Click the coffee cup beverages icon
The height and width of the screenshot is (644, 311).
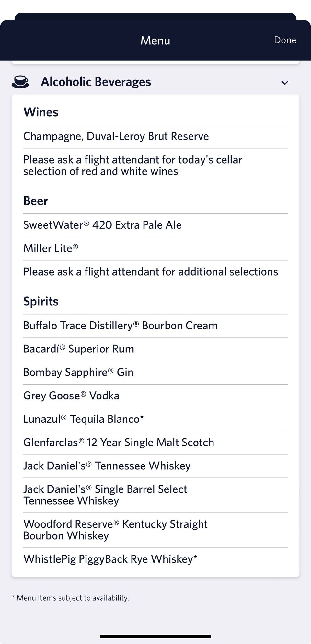tap(20, 82)
